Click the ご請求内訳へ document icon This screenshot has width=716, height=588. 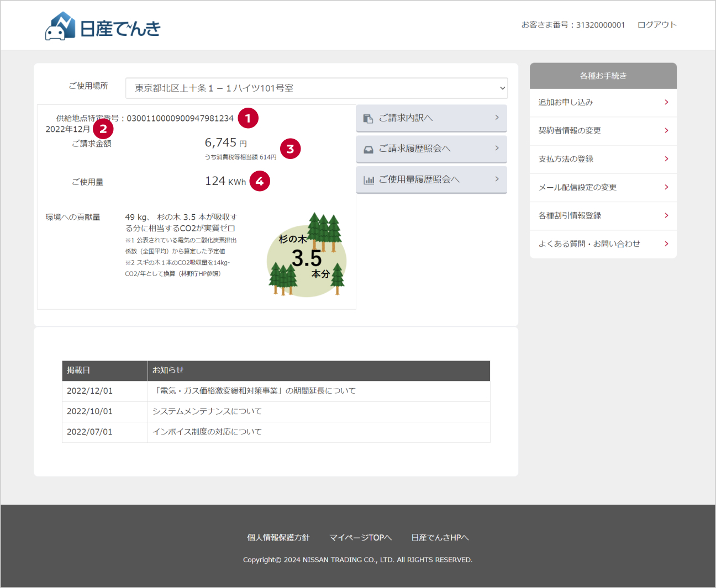(x=368, y=119)
